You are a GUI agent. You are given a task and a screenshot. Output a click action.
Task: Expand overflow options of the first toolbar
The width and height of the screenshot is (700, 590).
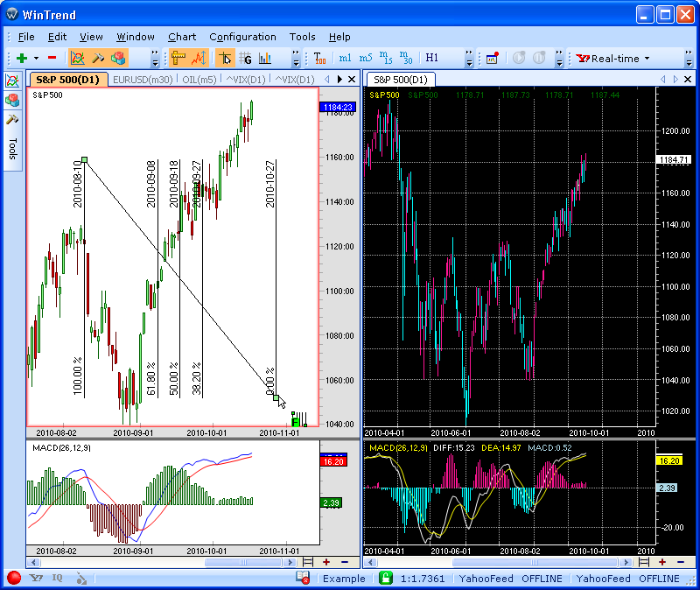[x=155, y=58]
